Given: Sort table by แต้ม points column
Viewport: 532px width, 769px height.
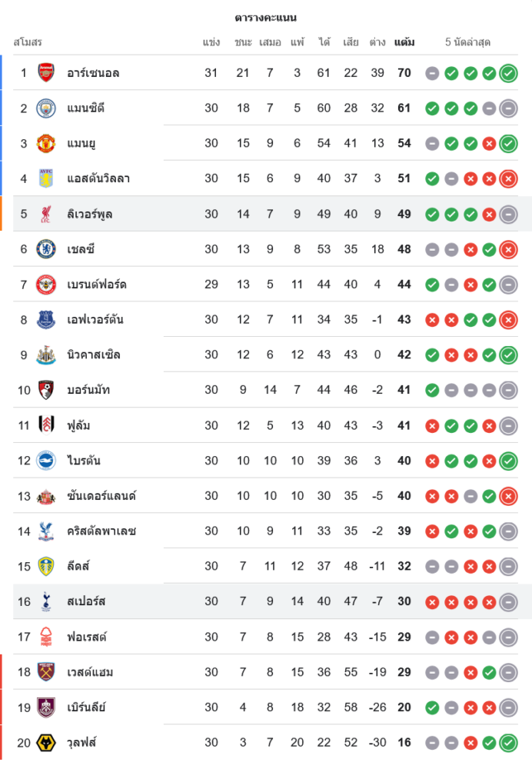Looking at the screenshot, I should pos(404,42).
